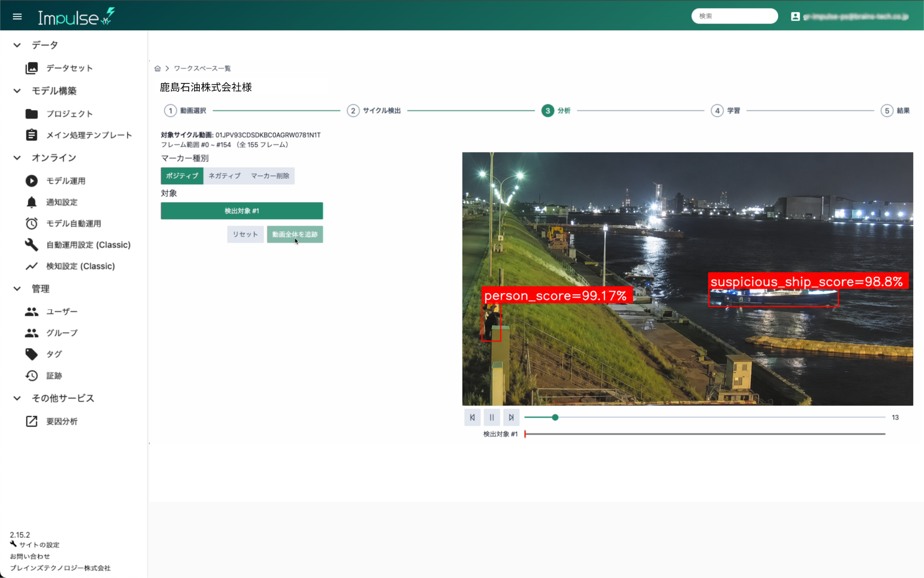
Task: Collapse the 管理 sidebar section
Action: (17, 289)
